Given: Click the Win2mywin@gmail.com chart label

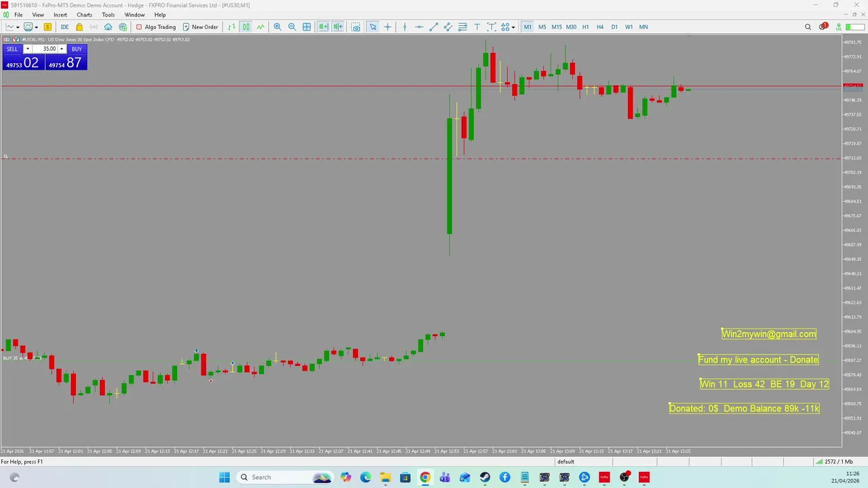Looking at the screenshot, I should click(769, 333).
